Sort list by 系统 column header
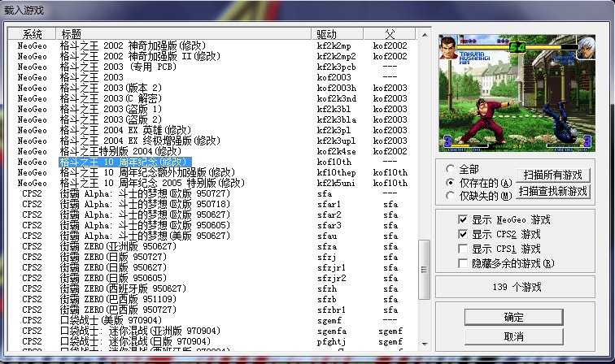Screen dimensions: 615x364 (x=33, y=34)
